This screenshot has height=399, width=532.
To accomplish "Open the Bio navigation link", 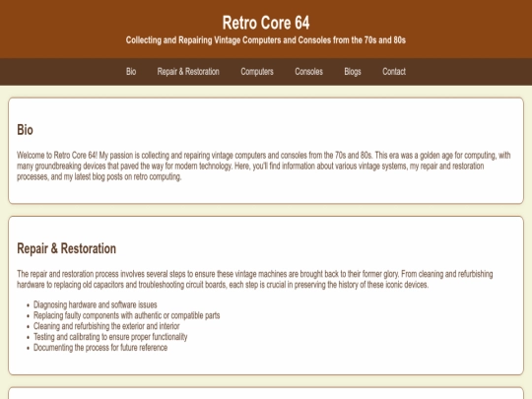I will point(131,72).
